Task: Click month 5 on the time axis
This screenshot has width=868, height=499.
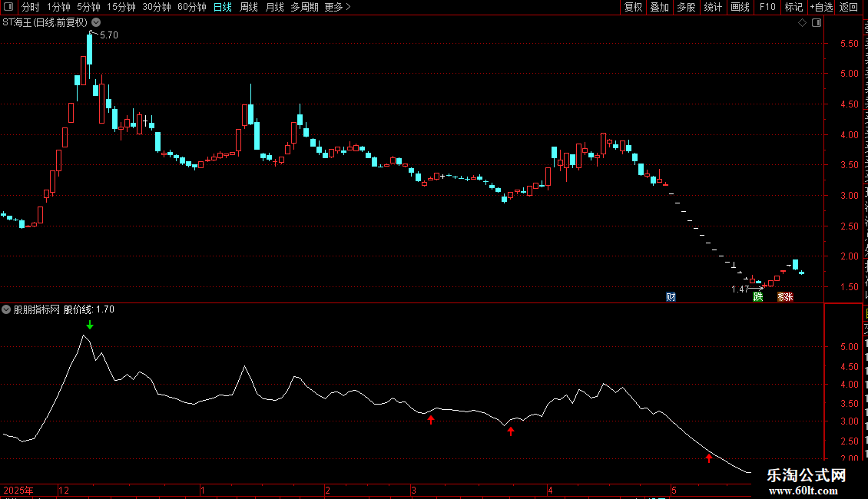Action: point(674,490)
